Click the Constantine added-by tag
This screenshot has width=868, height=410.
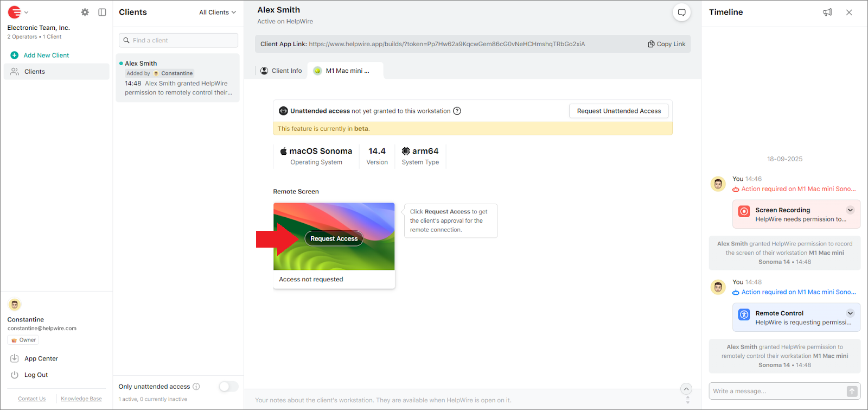tap(173, 73)
